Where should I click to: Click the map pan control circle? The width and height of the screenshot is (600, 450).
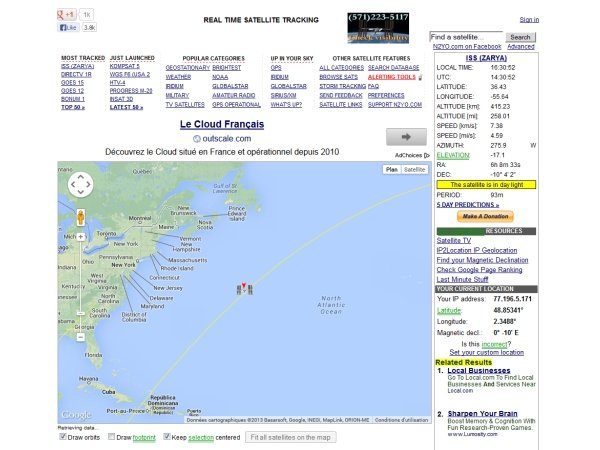(x=80, y=184)
